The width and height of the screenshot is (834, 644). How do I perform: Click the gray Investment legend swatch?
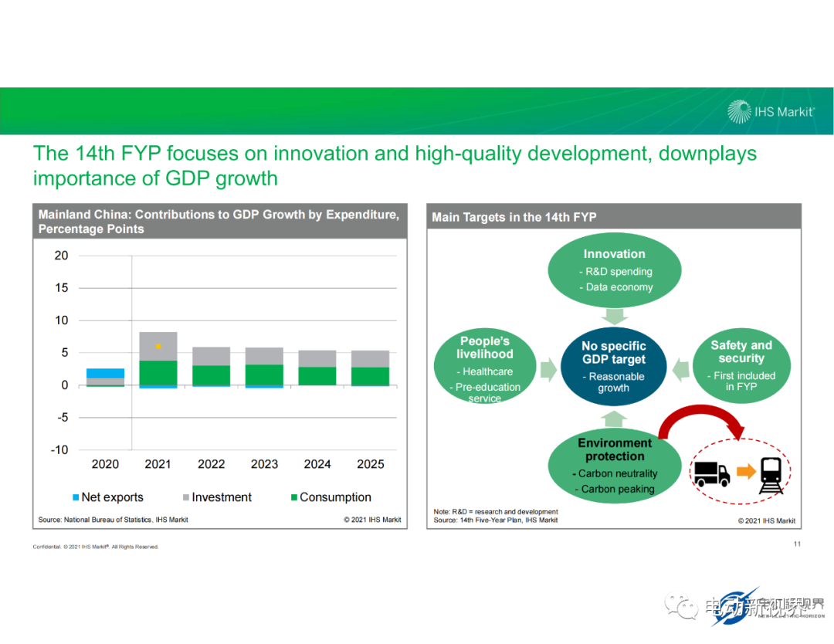(186, 497)
